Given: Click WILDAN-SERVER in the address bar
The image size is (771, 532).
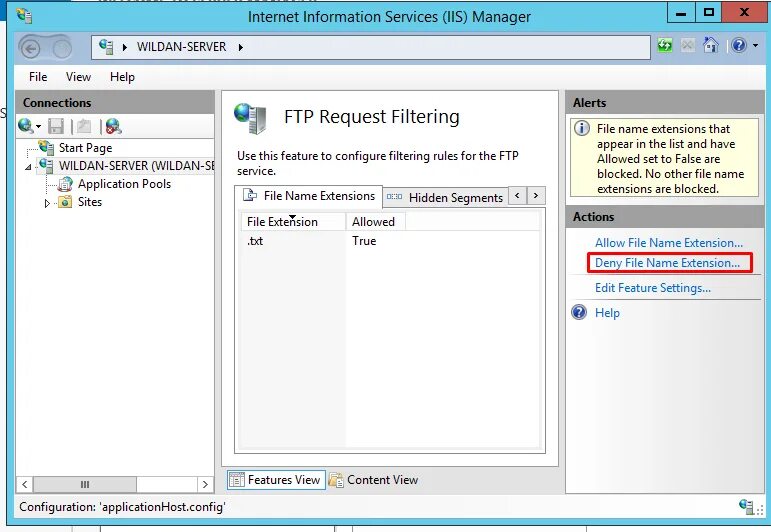Looking at the screenshot, I should [x=181, y=47].
